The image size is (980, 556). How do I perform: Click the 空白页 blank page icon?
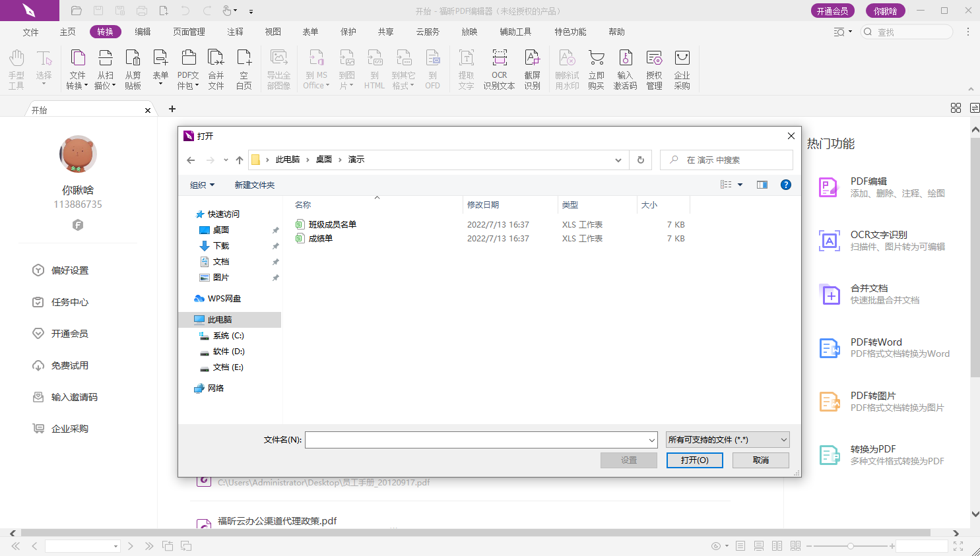[244, 69]
